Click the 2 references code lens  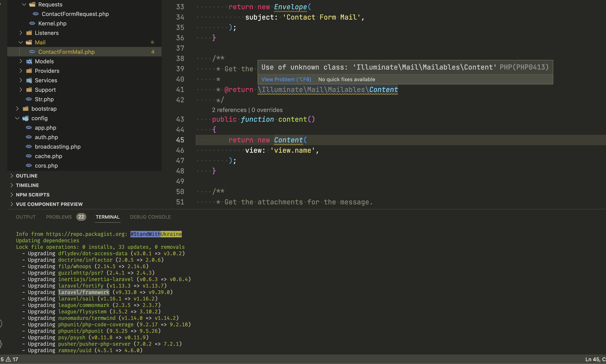click(x=229, y=110)
